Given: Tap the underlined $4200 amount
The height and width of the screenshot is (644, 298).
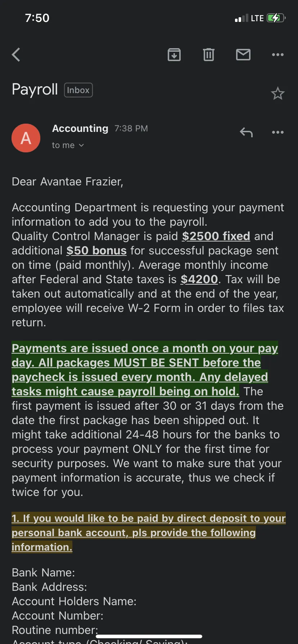Looking at the screenshot, I should pos(199,279).
